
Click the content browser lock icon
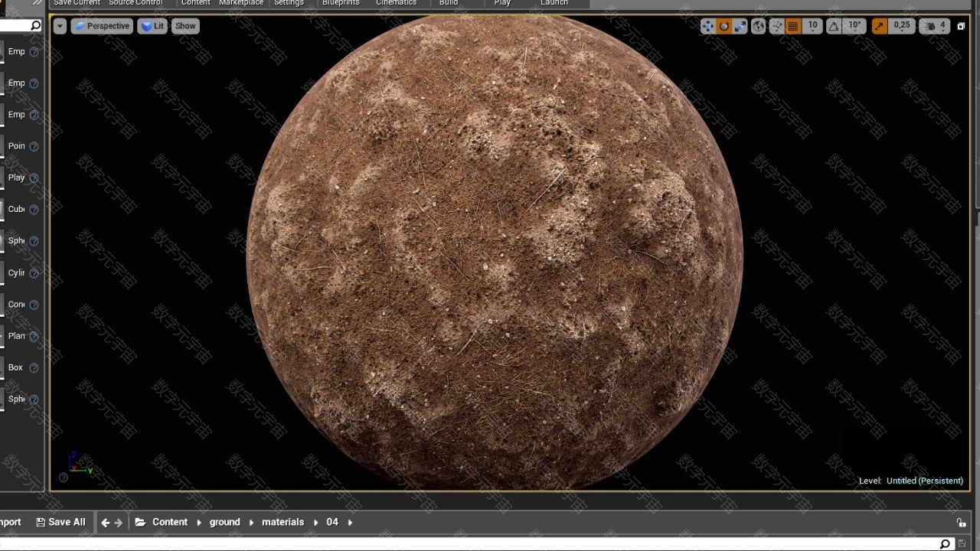tap(961, 523)
